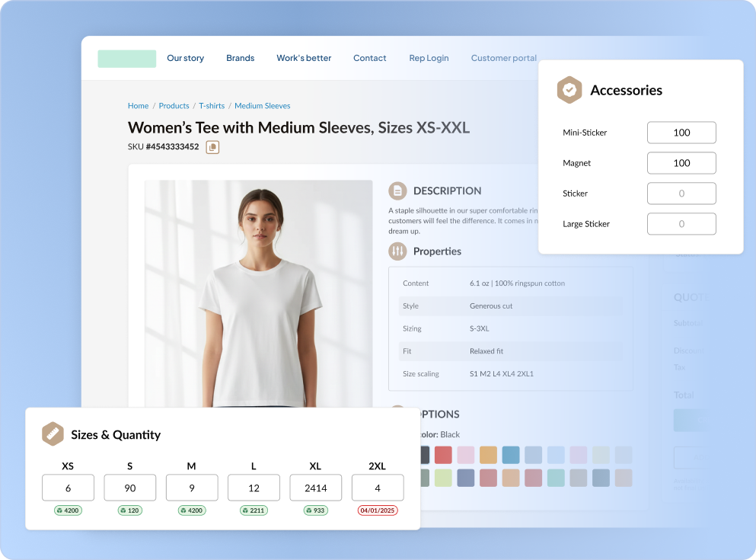Click the 2XL quantity field
This screenshot has width=756, height=560.
pyautogui.click(x=378, y=488)
